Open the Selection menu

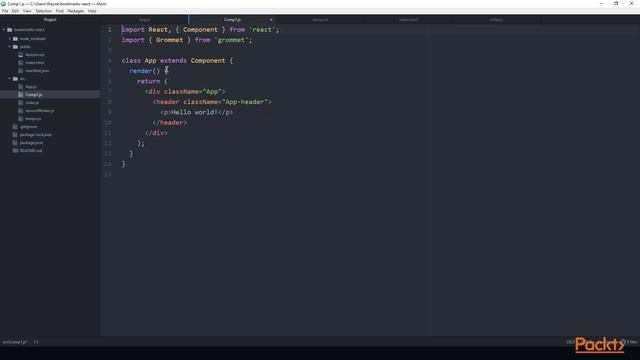(43, 11)
